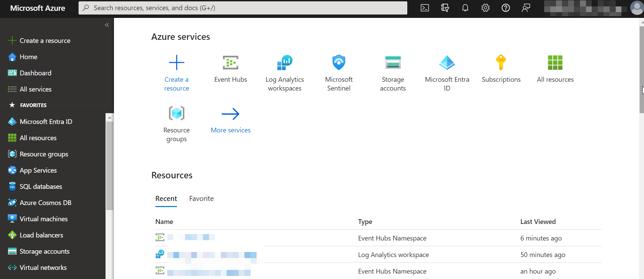This screenshot has height=279, width=644.
Task: Open Log Analytics workspaces service tile
Action: (285, 73)
